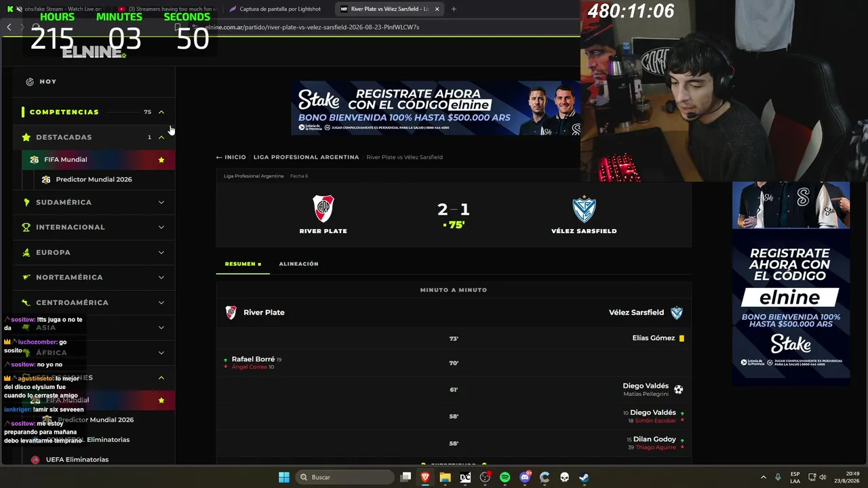Click the yellow card beside Elías Gómez

coord(682,338)
